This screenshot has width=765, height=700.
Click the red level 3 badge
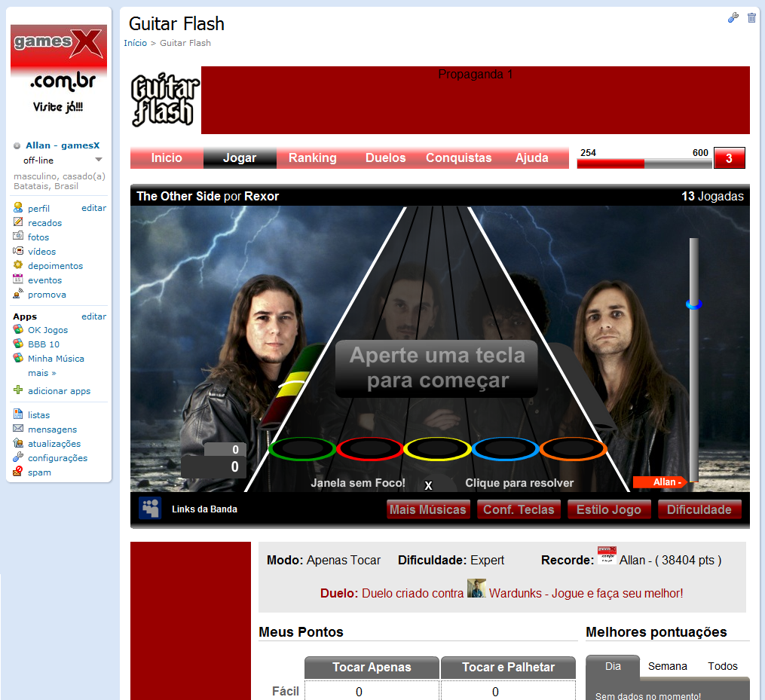coord(730,158)
